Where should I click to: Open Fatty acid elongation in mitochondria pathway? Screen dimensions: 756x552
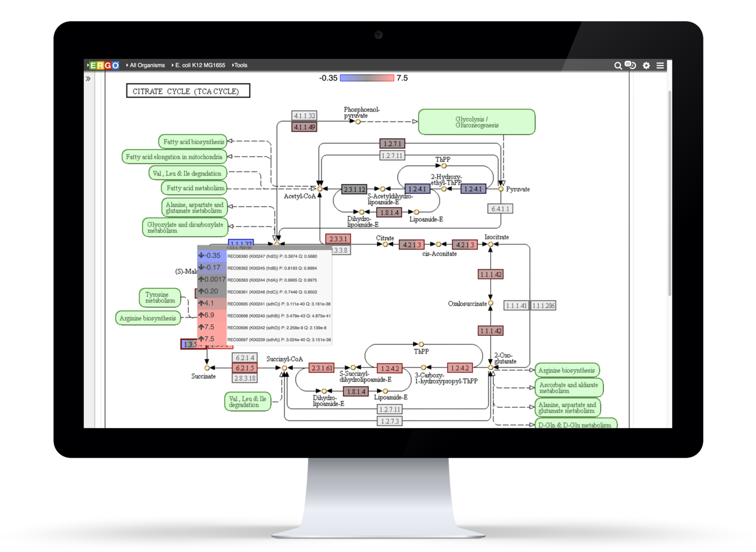[174, 157]
